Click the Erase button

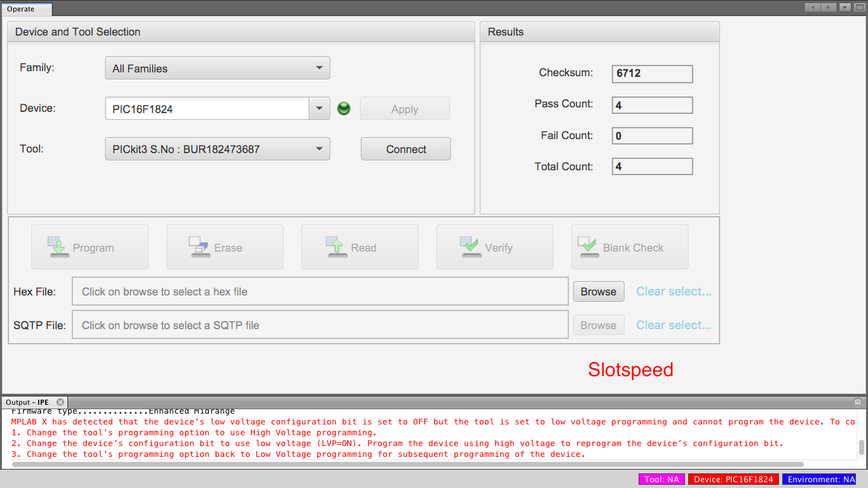[x=225, y=247]
